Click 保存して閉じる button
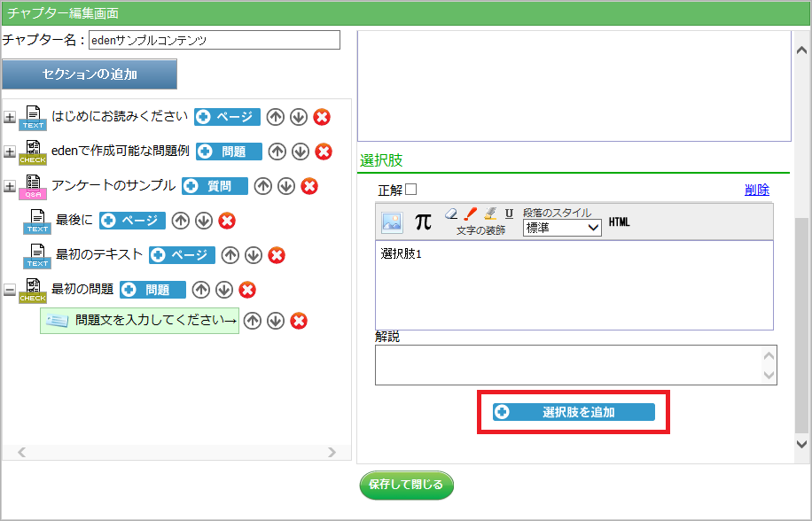The height and width of the screenshot is (521, 812). [x=407, y=486]
